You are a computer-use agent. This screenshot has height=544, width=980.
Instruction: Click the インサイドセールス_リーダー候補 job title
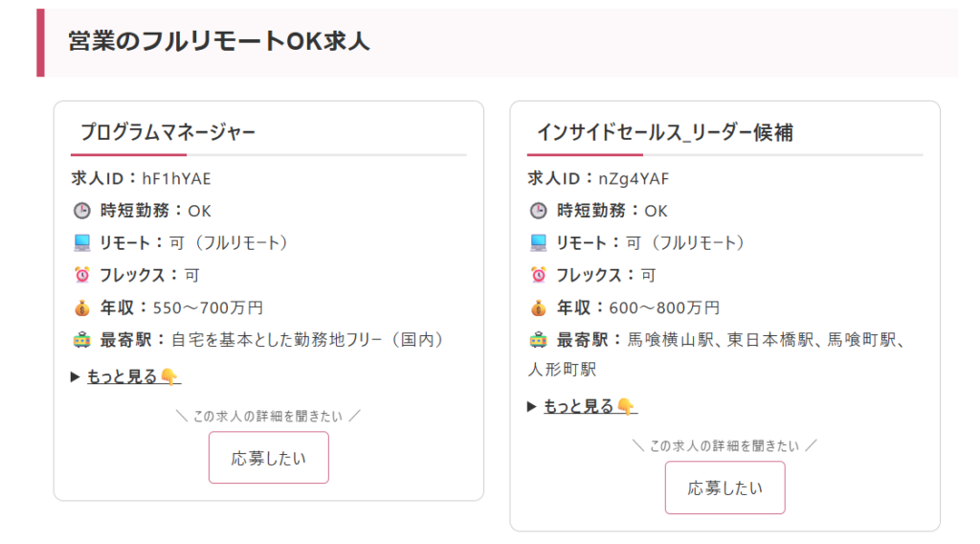(x=664, y=132)
